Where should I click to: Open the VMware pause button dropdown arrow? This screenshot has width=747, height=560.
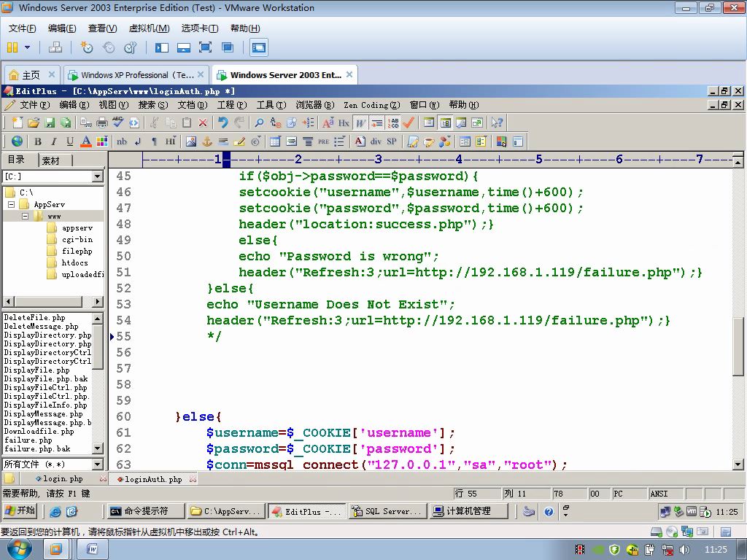27,47
